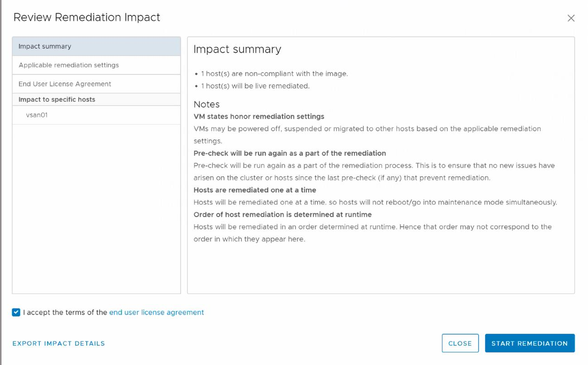Click Order of host remediation note title
The image size is (588, 365).
283,214
